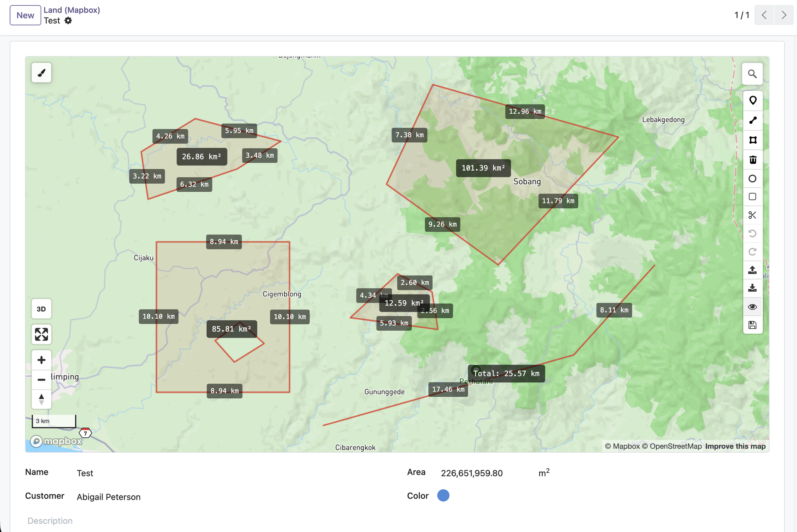Toggle the eye visibility of measurements
Screen dimensions: 797x532
point(753,307)
